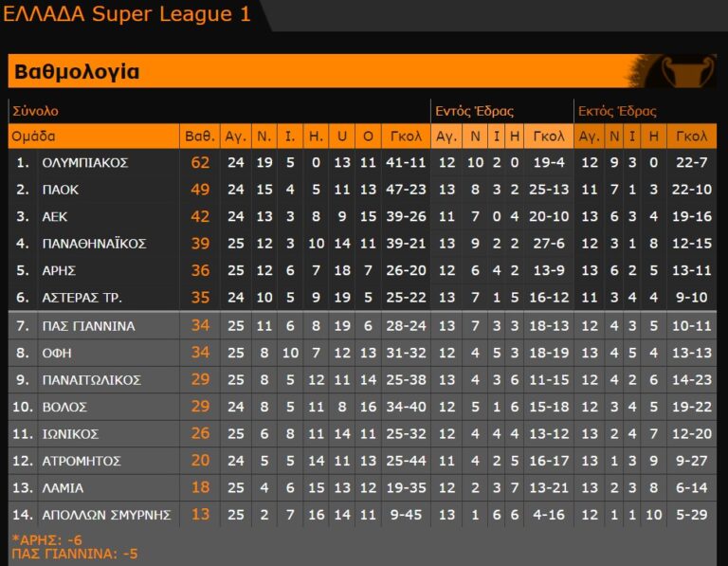Select the Εκτός Έδρας section header
The image size is (728, 566).
pyautogui.click(x=617, y=111)
